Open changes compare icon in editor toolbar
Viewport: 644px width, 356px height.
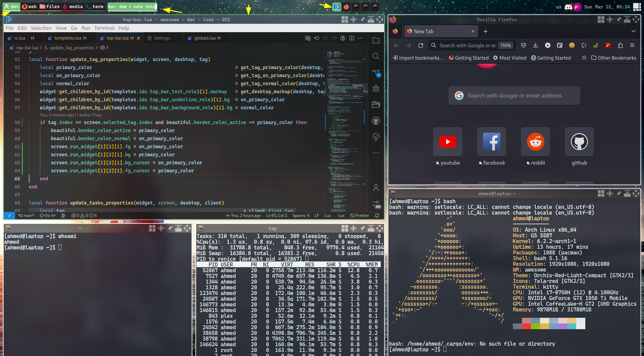(x=308, y=38)
